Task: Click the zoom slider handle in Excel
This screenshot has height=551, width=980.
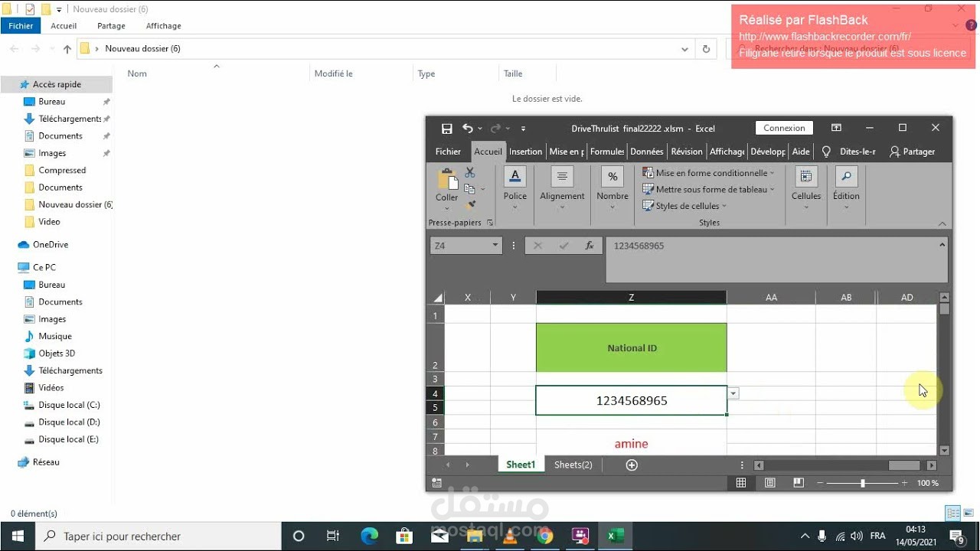Action: pyautogui.click(x=863, y=483)
